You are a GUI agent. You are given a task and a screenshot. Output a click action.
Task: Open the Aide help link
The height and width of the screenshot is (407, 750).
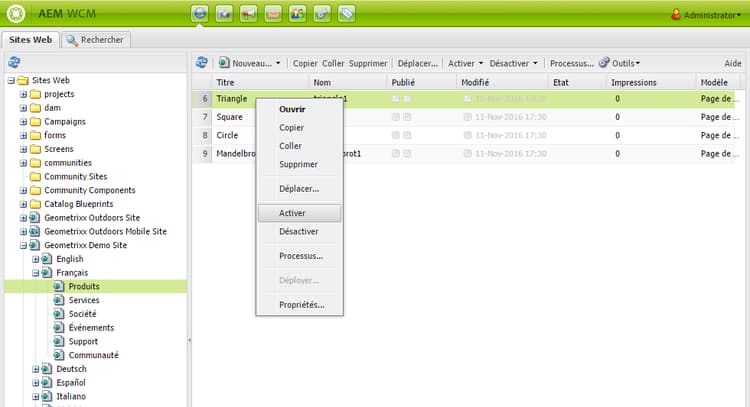733,63
